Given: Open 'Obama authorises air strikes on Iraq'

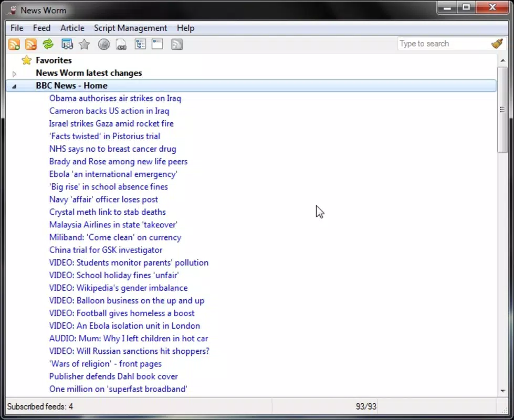Looking at the screenshot, I should [115, 98].
